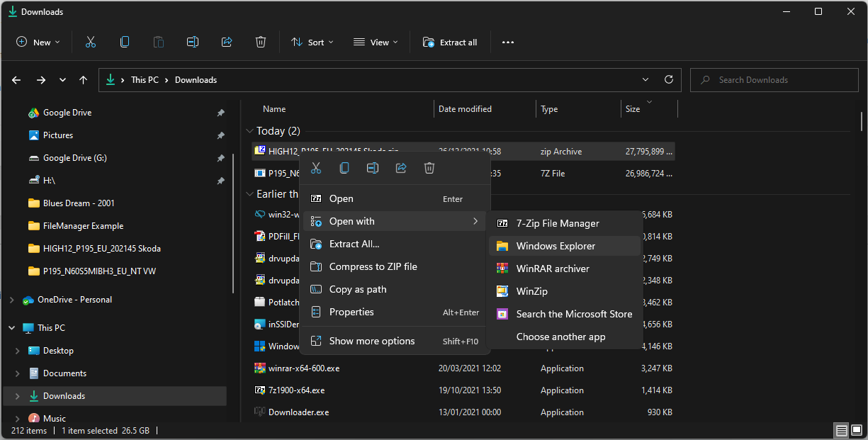Click the trash icon in the context menu
Image resolution: width=868 pixels, height=440 pixels.
429,168
